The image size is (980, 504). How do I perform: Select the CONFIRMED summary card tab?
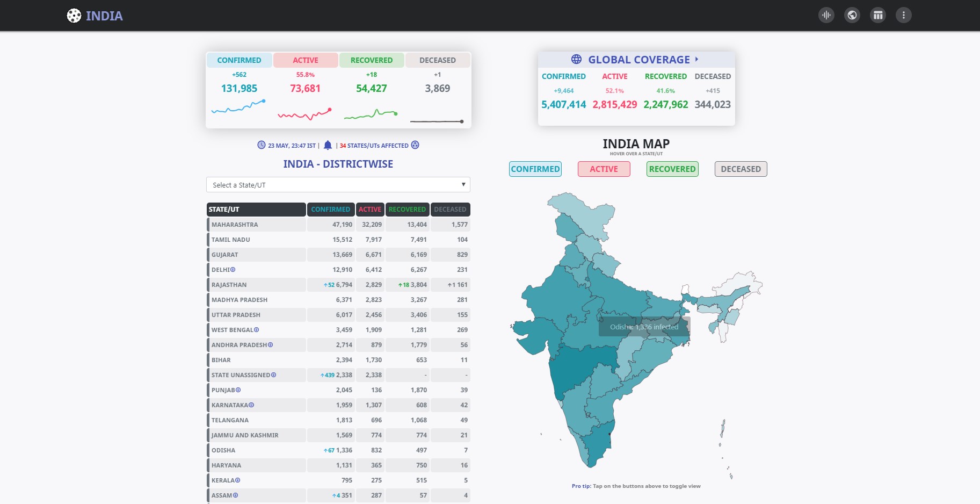pyautogui.click(x=239, y=60)
